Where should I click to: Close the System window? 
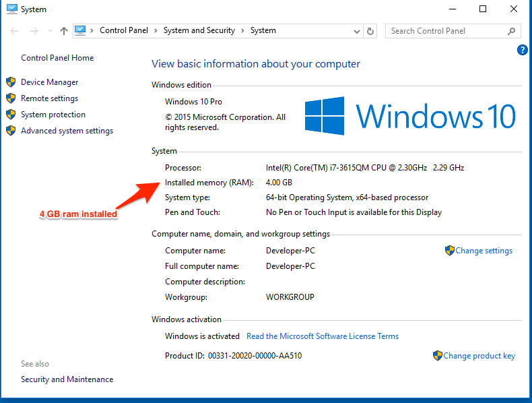(x=514, y=9)
